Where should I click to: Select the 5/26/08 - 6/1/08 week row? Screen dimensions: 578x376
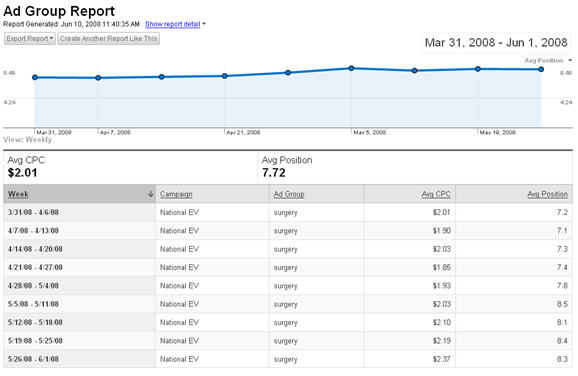(x=288, y=359)
